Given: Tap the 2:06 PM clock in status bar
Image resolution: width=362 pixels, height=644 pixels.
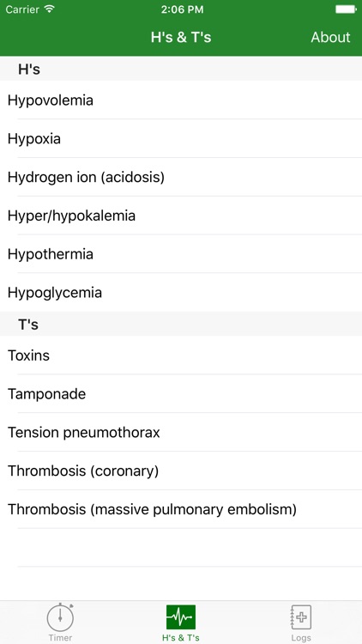Looking at the screenshot, I should [x=182, y=9].
